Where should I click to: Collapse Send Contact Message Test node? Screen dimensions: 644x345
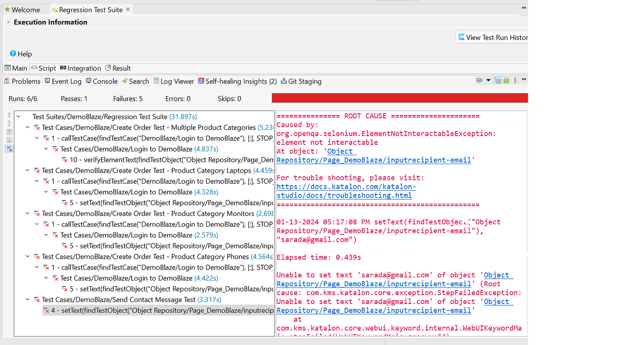27,299
